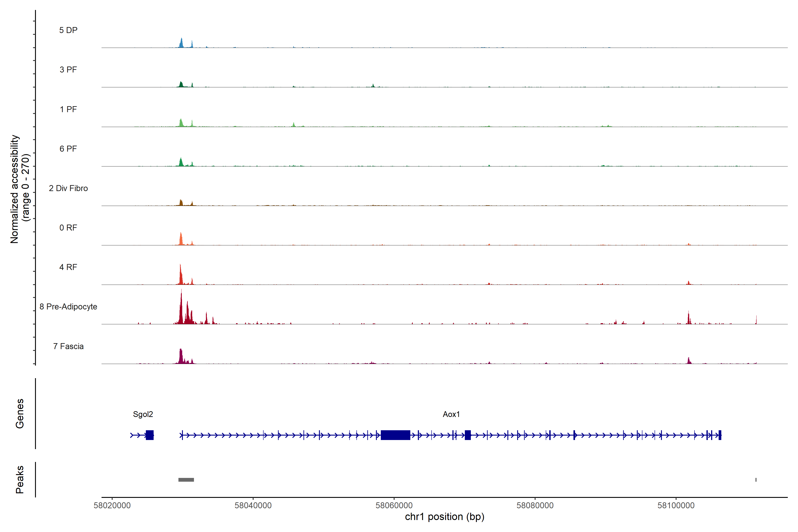The image size is (798, 532).
Task: Click the chr1 position (bp) axis title
Action: (444, 517)
